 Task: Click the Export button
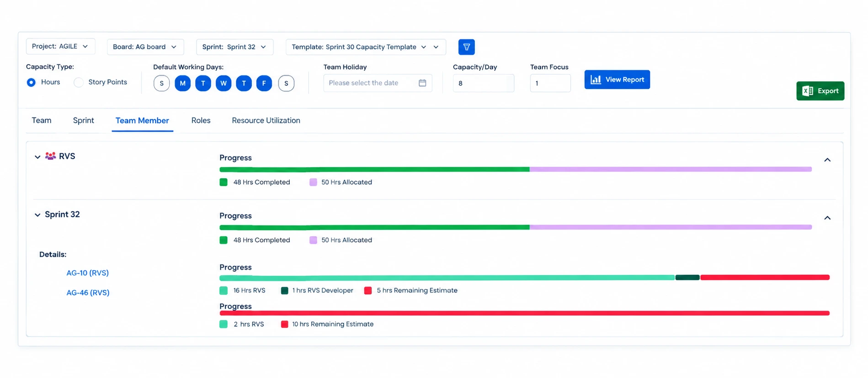point(820,91)
